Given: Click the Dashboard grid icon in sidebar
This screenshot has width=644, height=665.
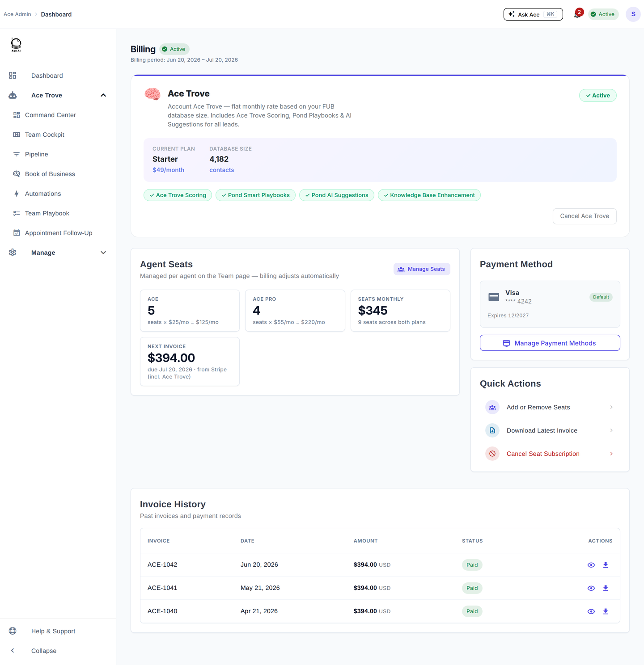Looking at the screenshot, I should (x=13, y=76).
